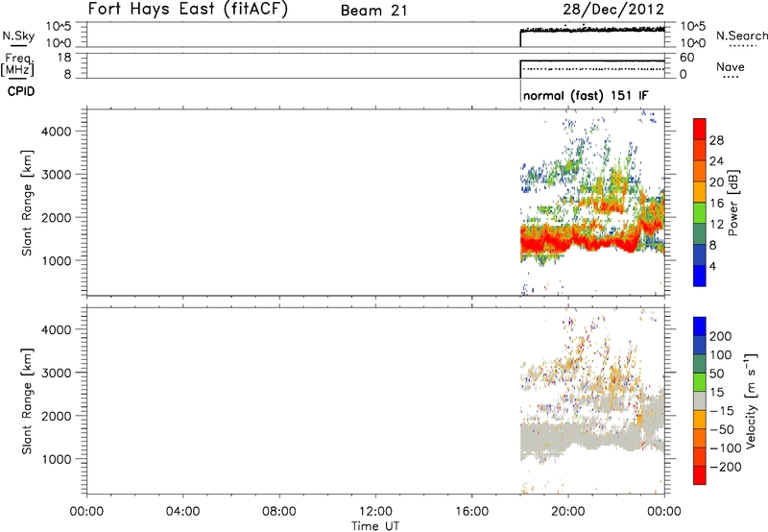The image size is (768, 532).
Task: Click the blue bottom segment of power color bar
Action: point(700,276)
